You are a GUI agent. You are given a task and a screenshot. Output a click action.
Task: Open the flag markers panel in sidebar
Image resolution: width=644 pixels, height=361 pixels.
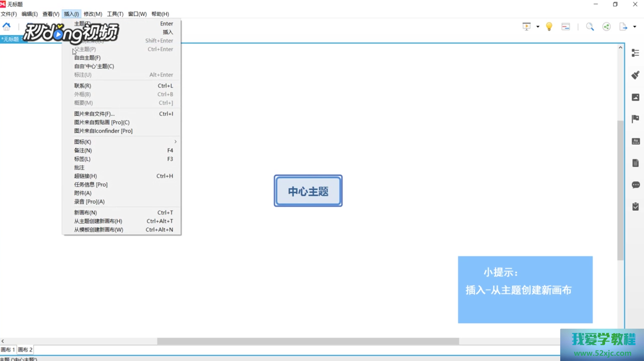pyautogui.click(x=635, y=119)
